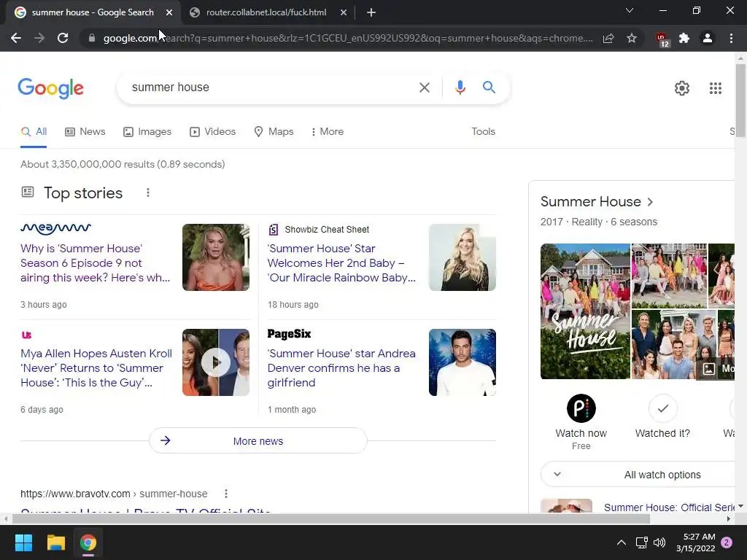The height and width of the screenshot is (560, 747).
Task: Open notification center badge showing 2
Action: 727,542
